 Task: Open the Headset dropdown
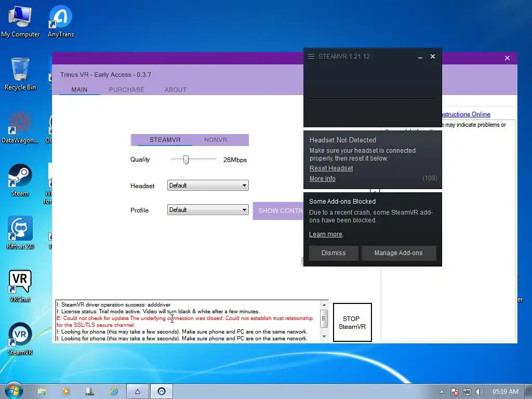point(208,185)
